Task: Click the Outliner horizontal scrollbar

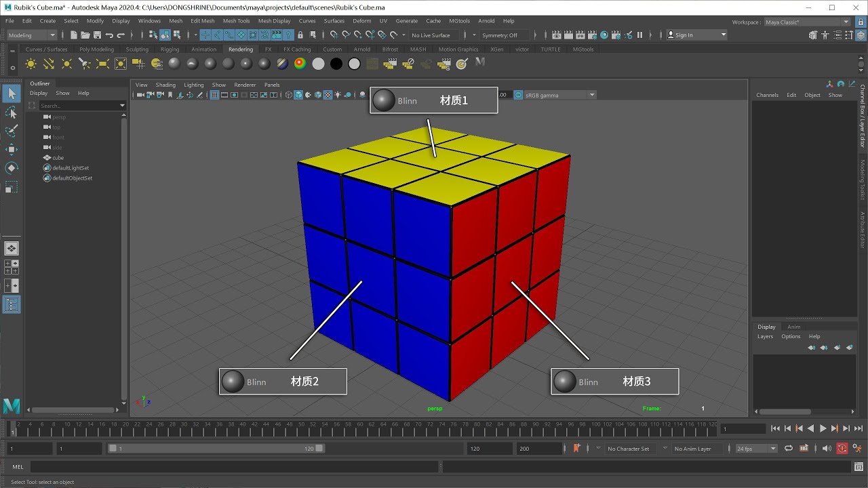Action: [75, 410]
